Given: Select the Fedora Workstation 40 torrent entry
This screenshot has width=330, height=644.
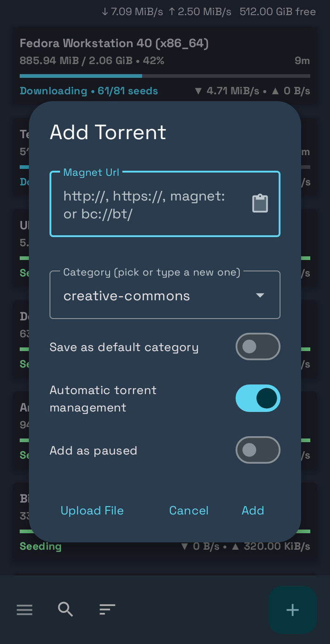Looking at the screenshot, I should pos(165,65).
